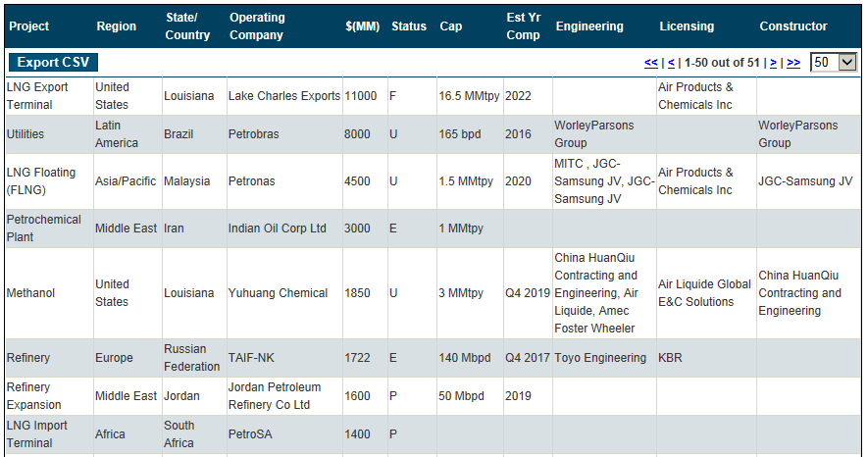Select WorleyParsons Group in the Constructor column
The width and height of the screenshot is (868, 457).
809,134
